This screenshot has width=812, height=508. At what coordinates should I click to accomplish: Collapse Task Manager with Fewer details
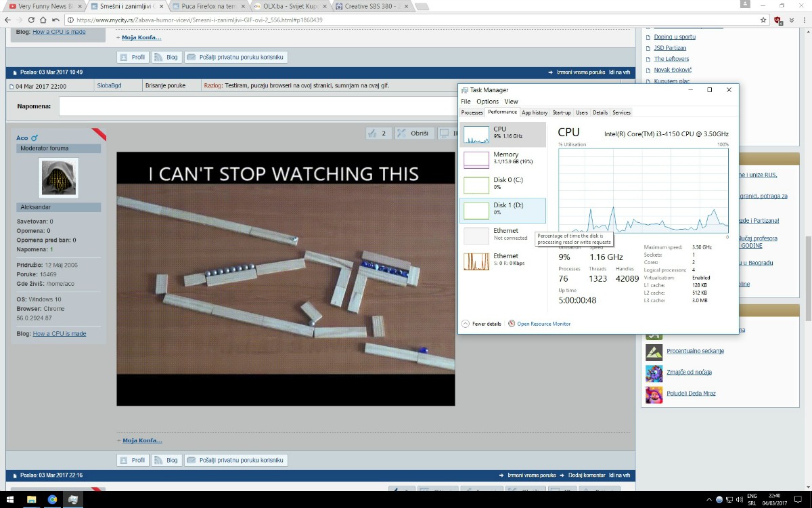pos(482,324)
